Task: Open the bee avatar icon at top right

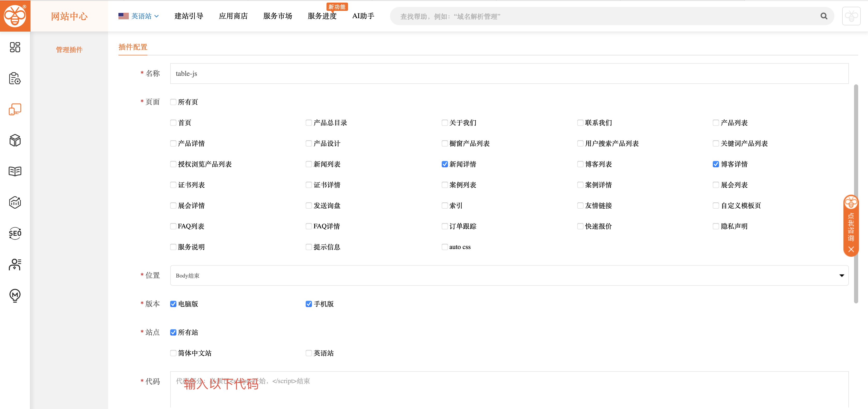Action: coord(851,16)
